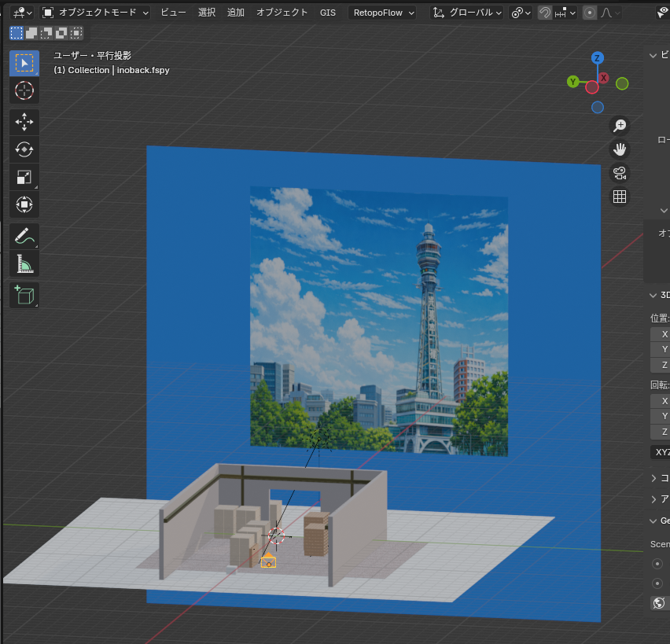This screenshot has height=644, width=670.
Task: Activate the combined Transform tool
Action: pyautogui.click(x=24, y=204)
